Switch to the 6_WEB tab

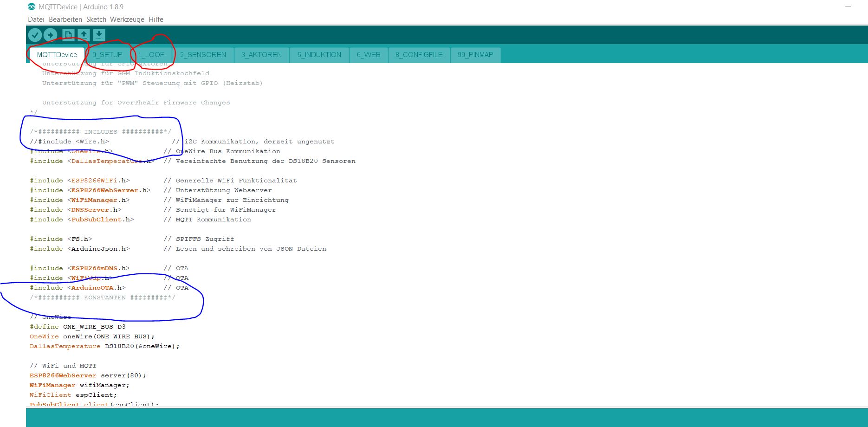coord(369,55)
